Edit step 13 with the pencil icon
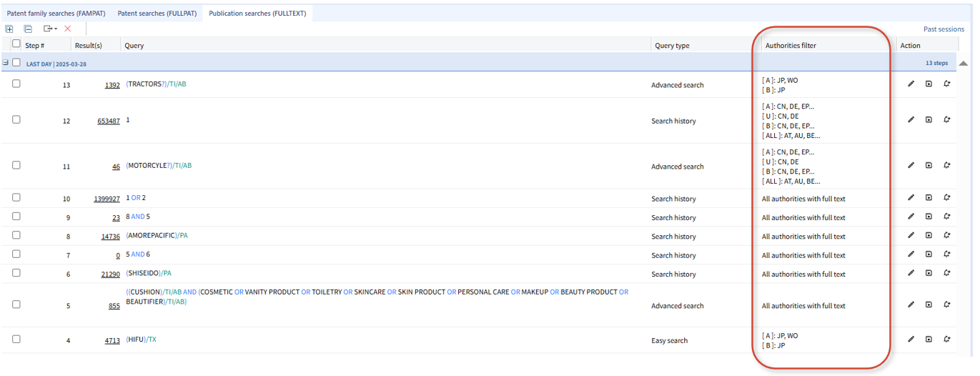The width and height of the screenshot is (980, 376). 911,84
